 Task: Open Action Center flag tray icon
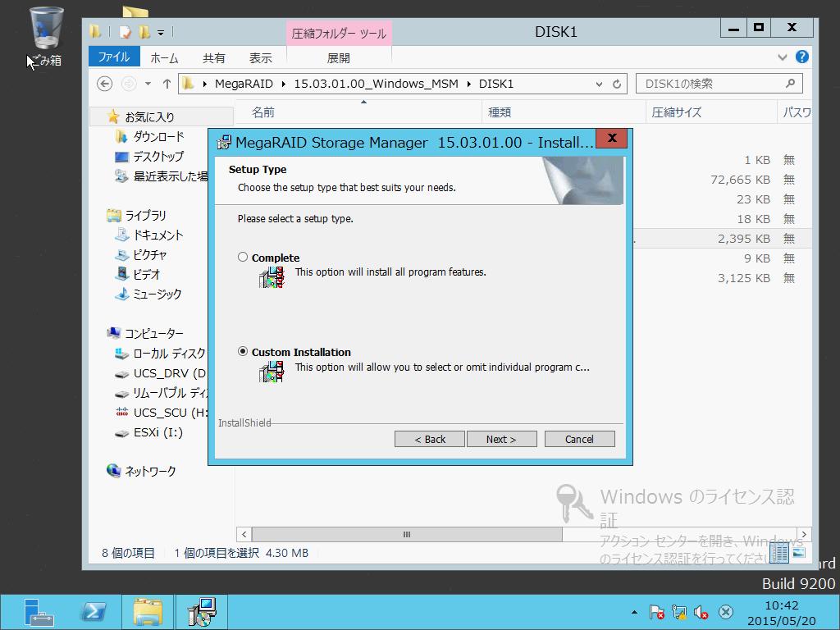pyautogui.click(x=657, y=612)
